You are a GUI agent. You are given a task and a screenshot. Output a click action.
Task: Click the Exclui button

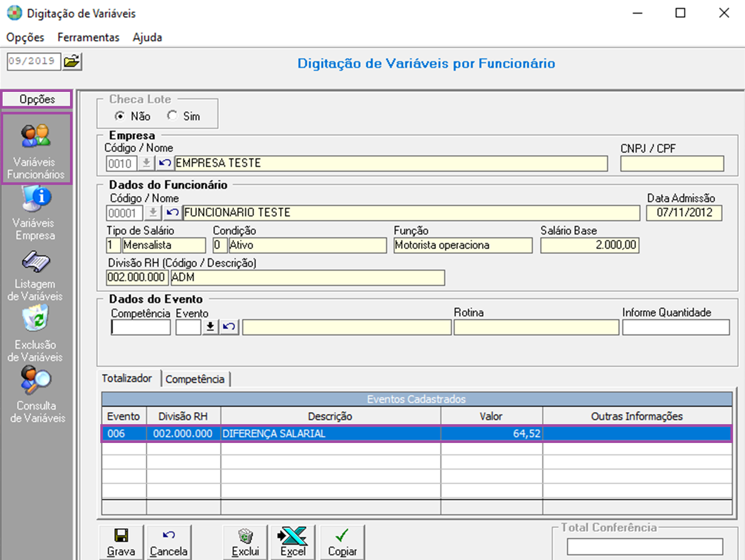(246, 542)
